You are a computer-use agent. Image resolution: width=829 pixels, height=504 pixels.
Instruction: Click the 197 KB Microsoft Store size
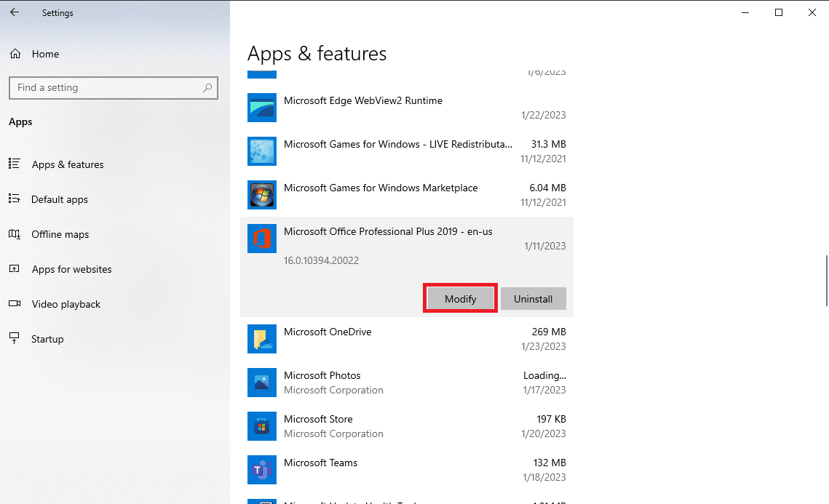pyautogui.click(x=552, y=419)
